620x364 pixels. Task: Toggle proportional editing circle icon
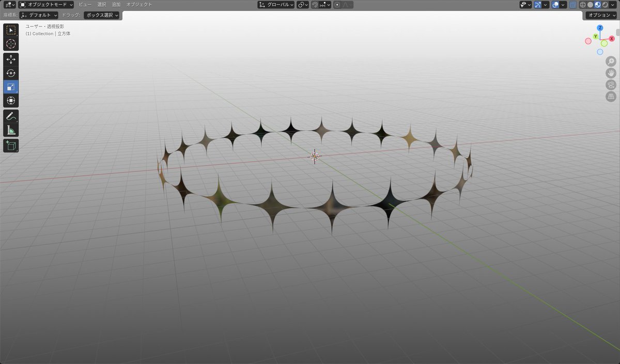[x=337, y=5]
